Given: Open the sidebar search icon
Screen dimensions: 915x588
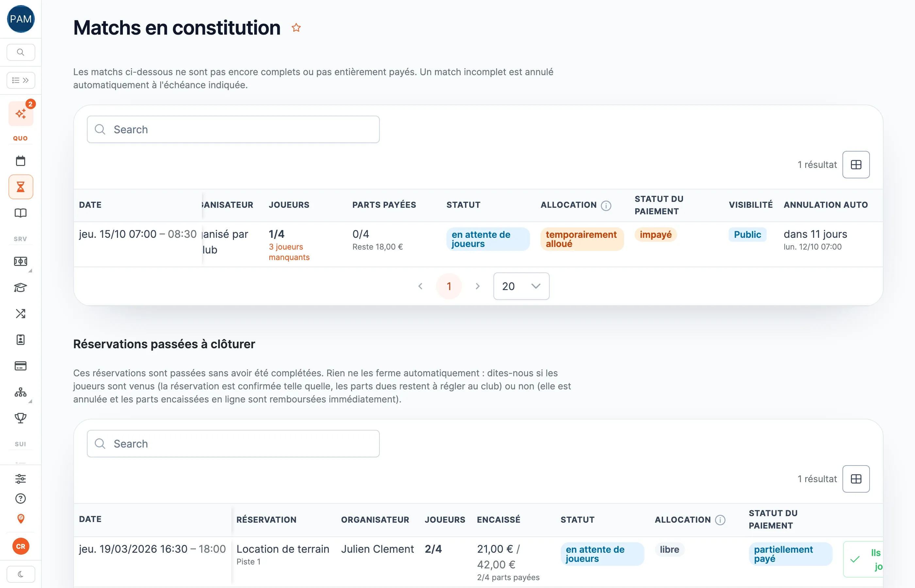Looking at the screenshot, I should [x=21, y=52].
